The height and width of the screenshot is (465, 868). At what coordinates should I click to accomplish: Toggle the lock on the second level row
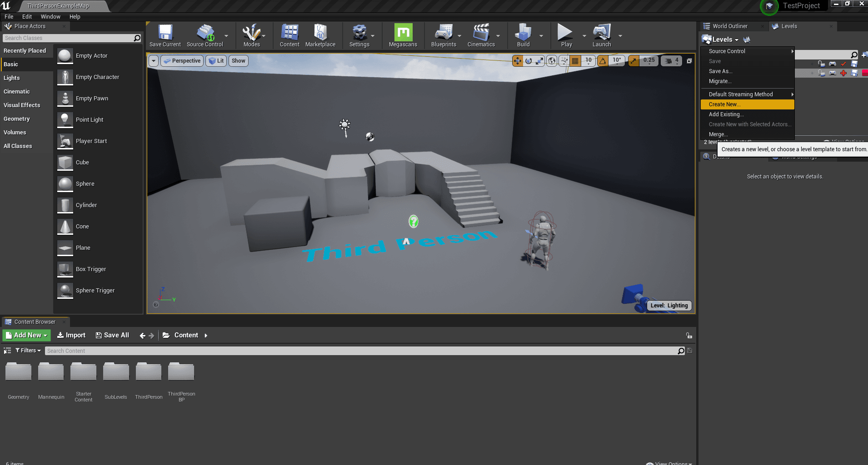coord(822,73)
